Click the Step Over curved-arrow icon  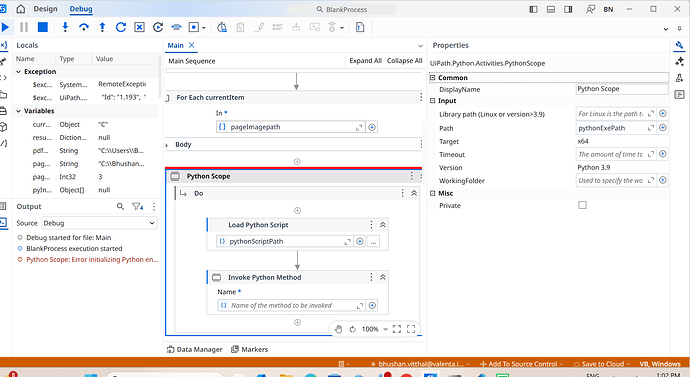tap(84, 27)
